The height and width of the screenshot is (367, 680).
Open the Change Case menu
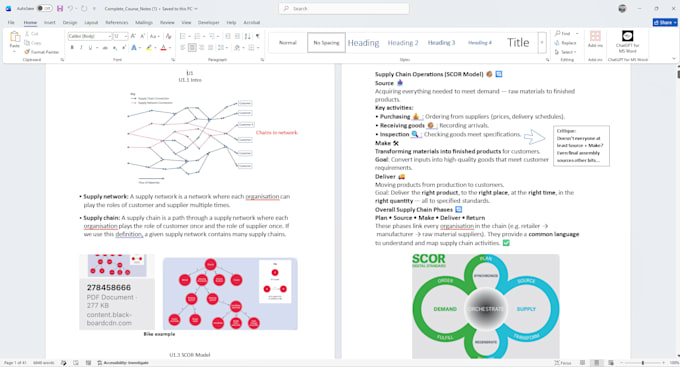click(x=154, y=36)
